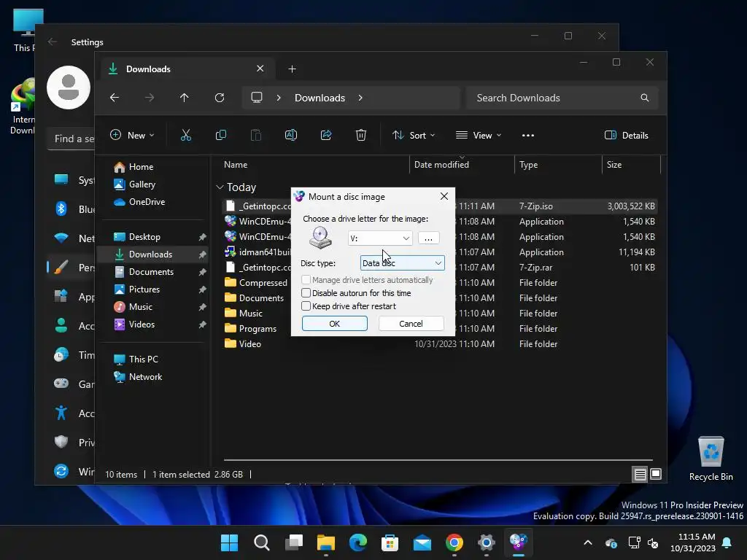The image size is (747, 560).
Task: Click the Find a setting box in Settings
Action: pyautogui.click(x=71, y=139)
